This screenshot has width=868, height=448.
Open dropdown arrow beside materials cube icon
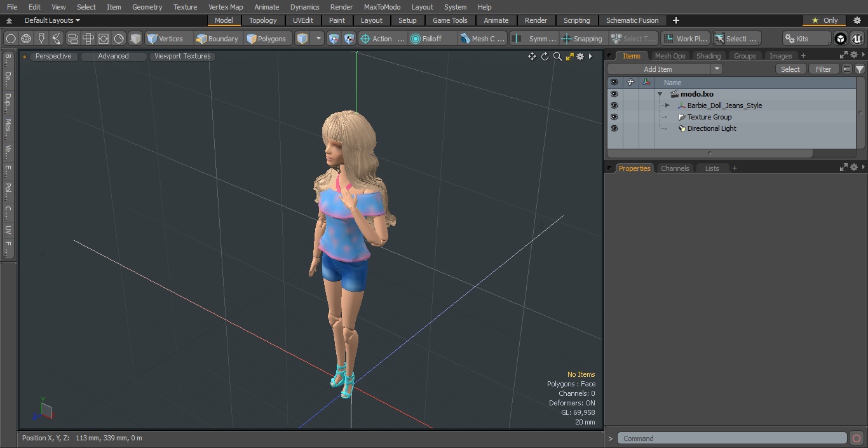319,39
